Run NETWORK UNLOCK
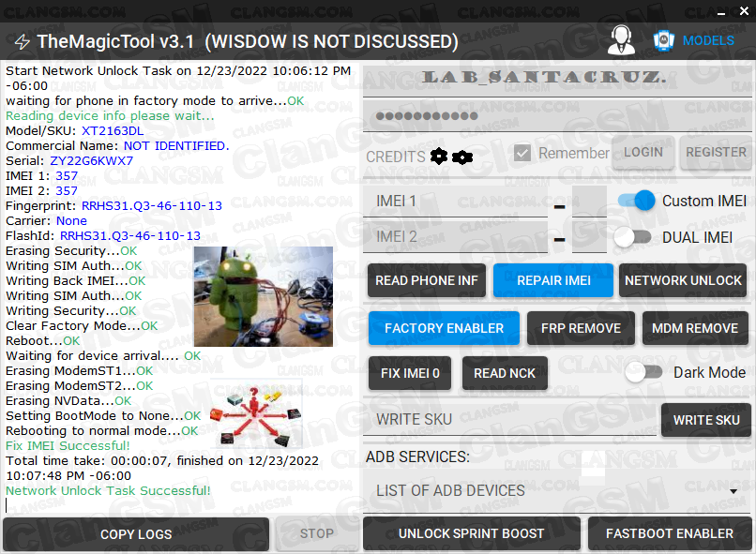 click(683, 280)
